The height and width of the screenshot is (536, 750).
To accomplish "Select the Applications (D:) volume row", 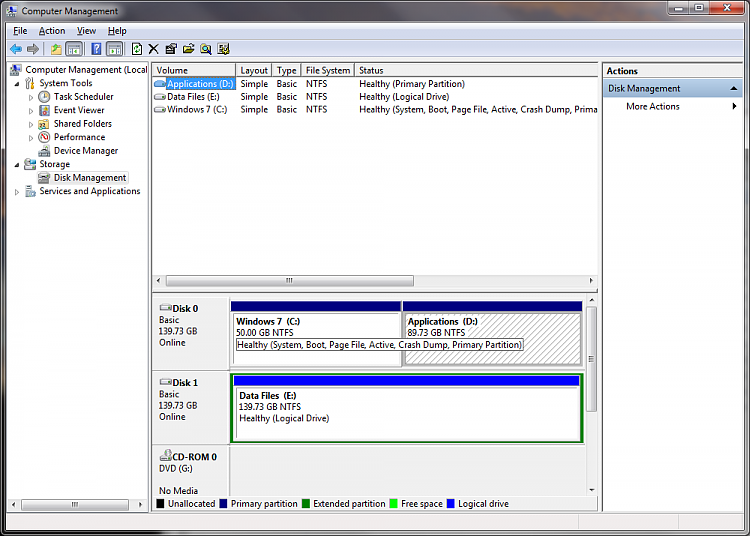I will (375, 84).
